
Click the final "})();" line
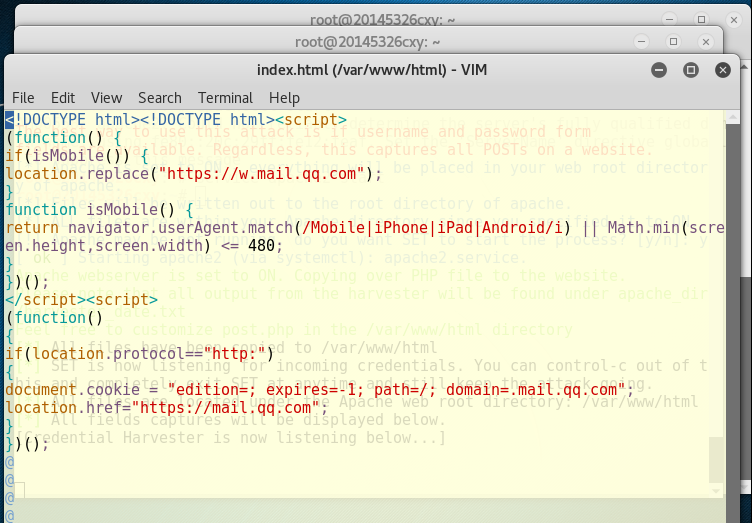(27, 444)
